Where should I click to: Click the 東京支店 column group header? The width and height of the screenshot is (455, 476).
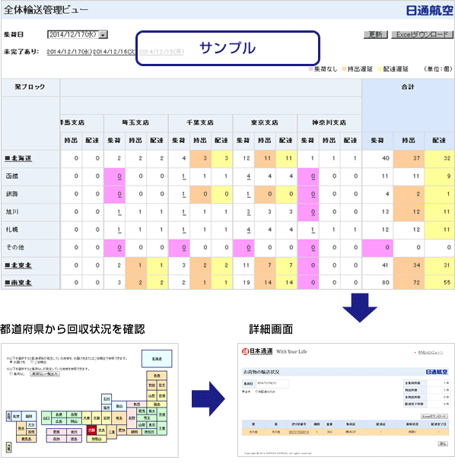pos(265,122)
